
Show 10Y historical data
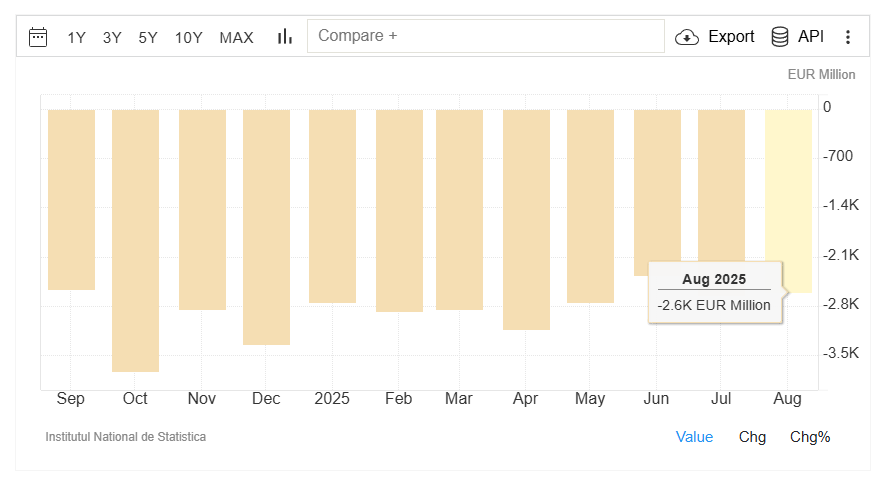[x=189, y=38]
